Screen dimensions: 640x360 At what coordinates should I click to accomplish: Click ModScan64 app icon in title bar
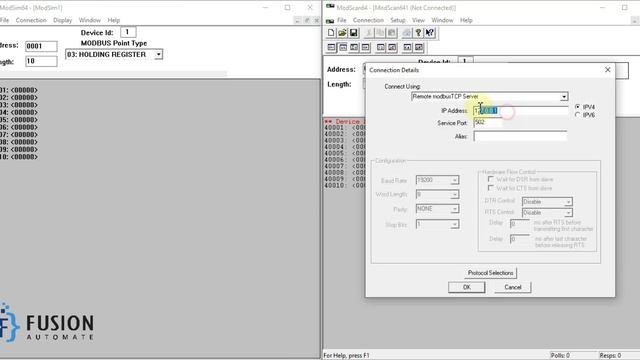click(330, 7)
